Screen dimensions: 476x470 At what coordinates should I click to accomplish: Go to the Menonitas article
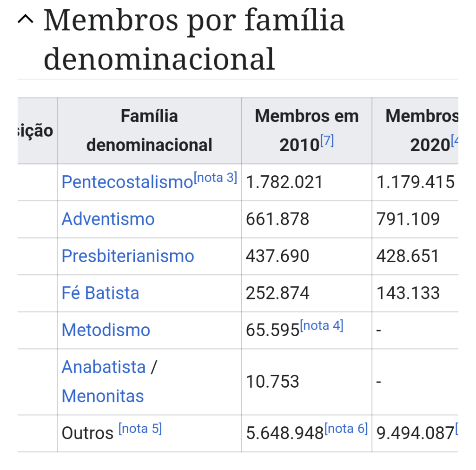pyautogui.click(x=103, y=396)
